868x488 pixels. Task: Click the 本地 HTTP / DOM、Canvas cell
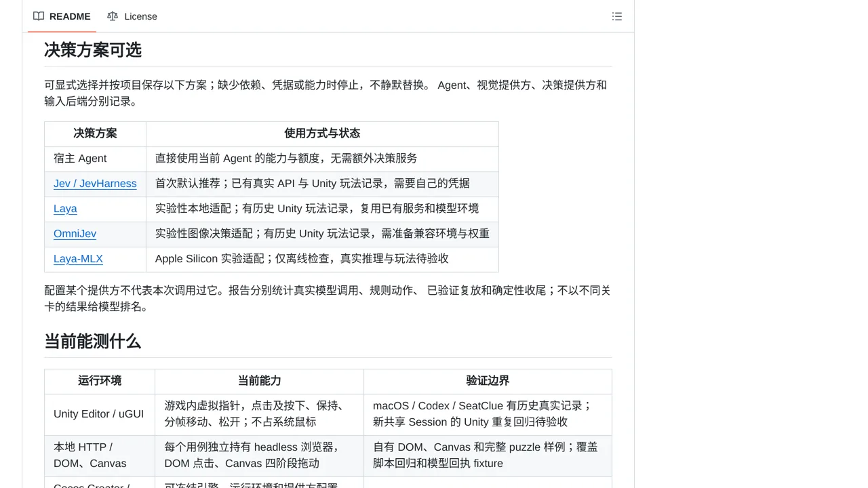(x=100, y=455)
